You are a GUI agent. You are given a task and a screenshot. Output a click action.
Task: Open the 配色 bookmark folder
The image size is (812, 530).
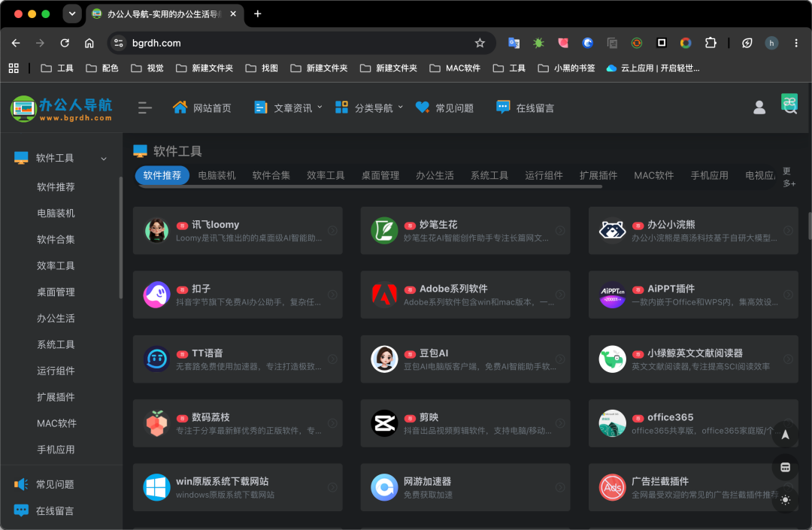click(102, 68)
